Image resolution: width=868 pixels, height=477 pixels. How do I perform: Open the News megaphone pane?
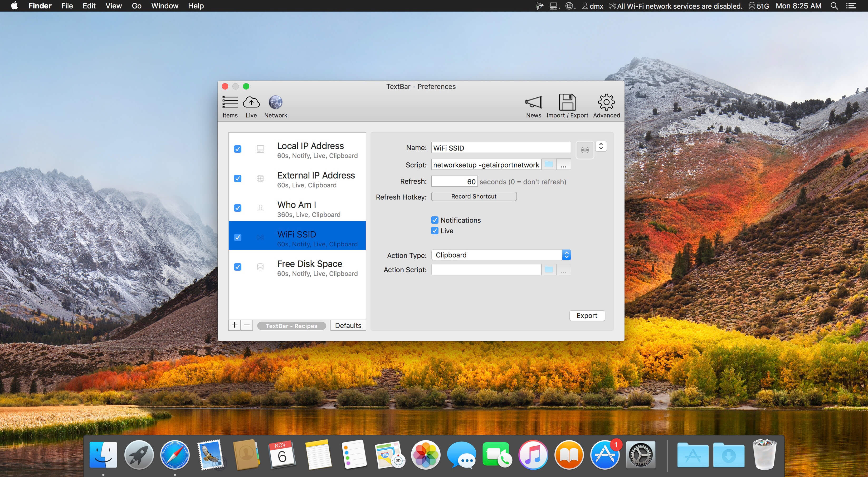[x=534, y=106]
